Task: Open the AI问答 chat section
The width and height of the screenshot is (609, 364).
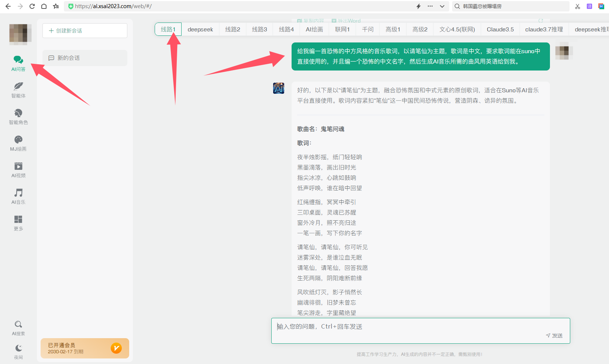Action: point(18,63)
